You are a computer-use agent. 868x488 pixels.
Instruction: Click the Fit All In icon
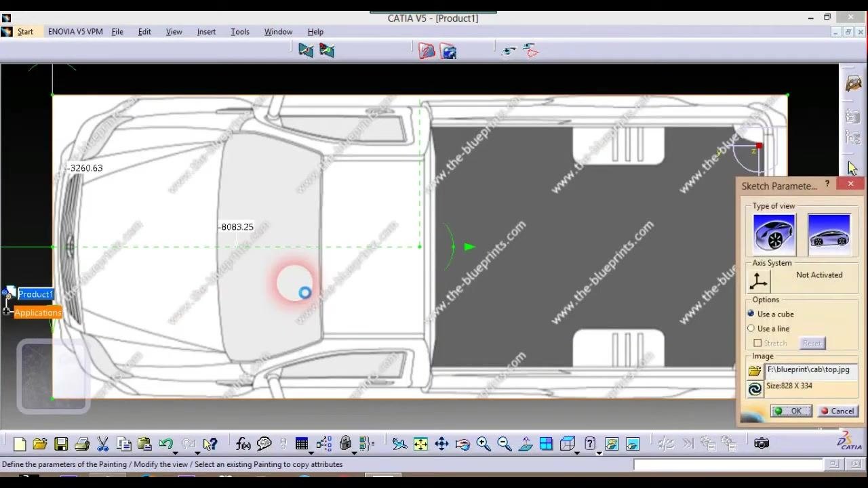click(420, 444)
